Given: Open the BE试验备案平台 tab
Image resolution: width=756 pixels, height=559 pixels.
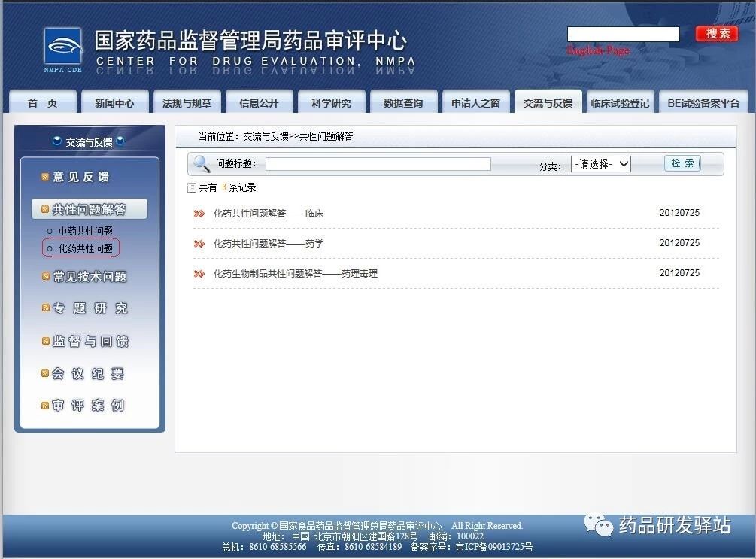Looking at the screenshot, I should (x=703, y=102).
